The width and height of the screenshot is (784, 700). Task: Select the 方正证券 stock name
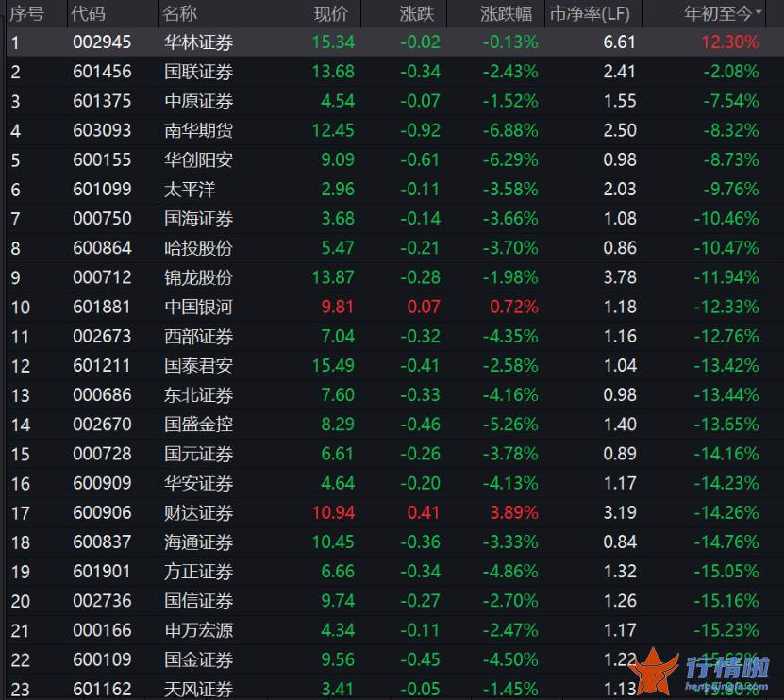click(x=198, y=572)
